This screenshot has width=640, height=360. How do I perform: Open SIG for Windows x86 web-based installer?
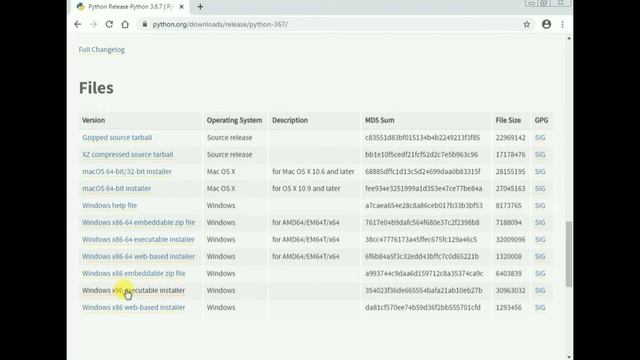540,307
